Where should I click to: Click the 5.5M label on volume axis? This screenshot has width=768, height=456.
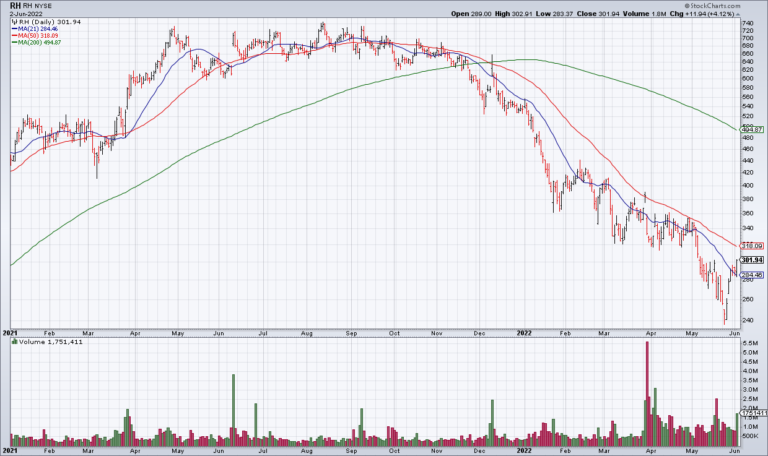tap(751, 343)
